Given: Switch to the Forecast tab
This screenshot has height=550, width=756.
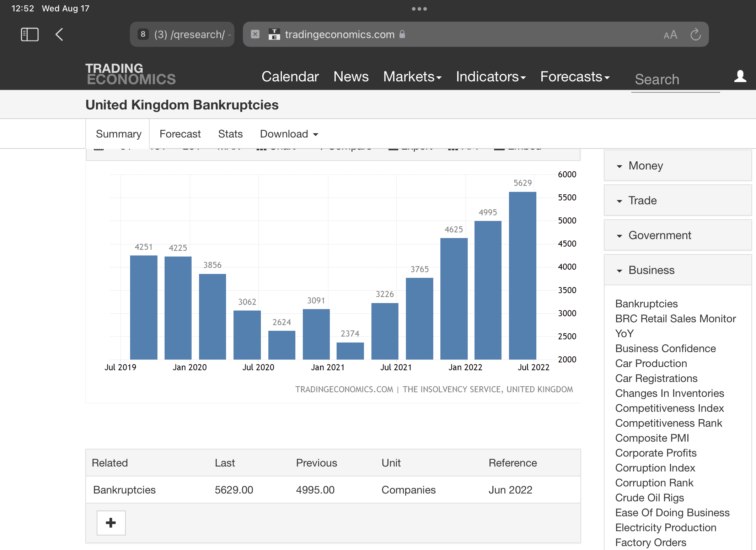Looking at the screenshot, I should click(180, 134).
